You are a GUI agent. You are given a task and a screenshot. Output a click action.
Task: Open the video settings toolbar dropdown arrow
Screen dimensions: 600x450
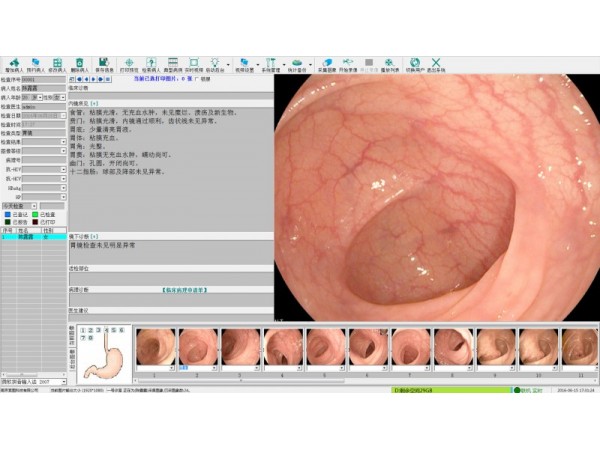click(x=256, y=64)
